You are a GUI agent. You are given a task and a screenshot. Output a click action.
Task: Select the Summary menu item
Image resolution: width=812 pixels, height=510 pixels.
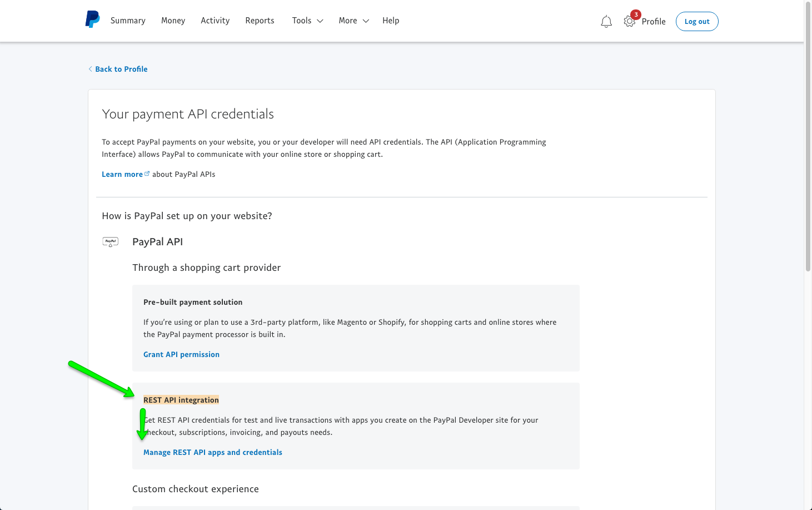pyautogui.click(x=128, y=21)
